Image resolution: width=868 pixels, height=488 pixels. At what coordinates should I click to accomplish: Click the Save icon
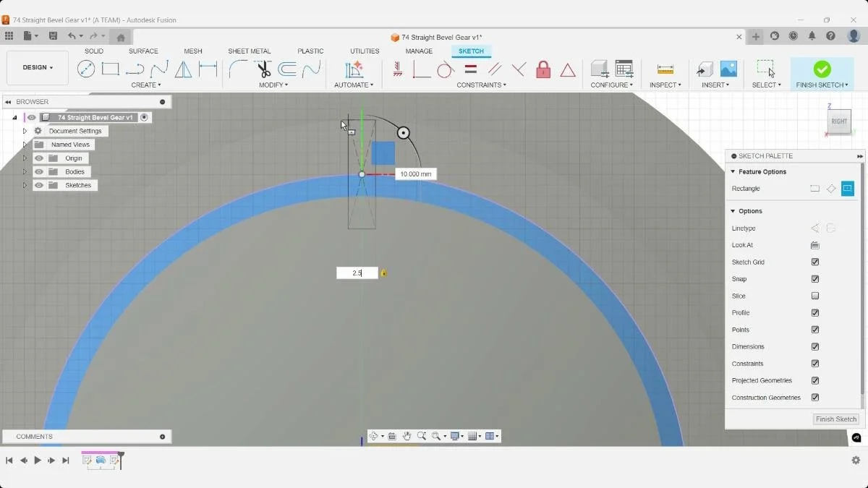[x=53, y=36]
